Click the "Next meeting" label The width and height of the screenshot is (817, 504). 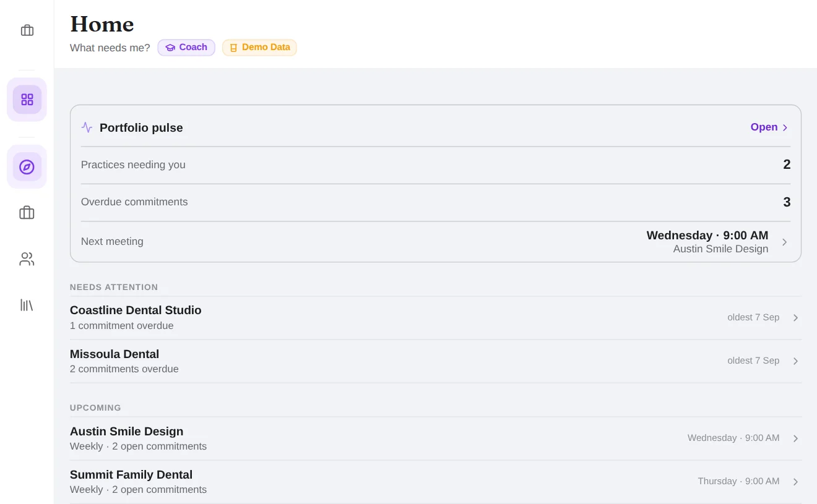coord(112,242)
